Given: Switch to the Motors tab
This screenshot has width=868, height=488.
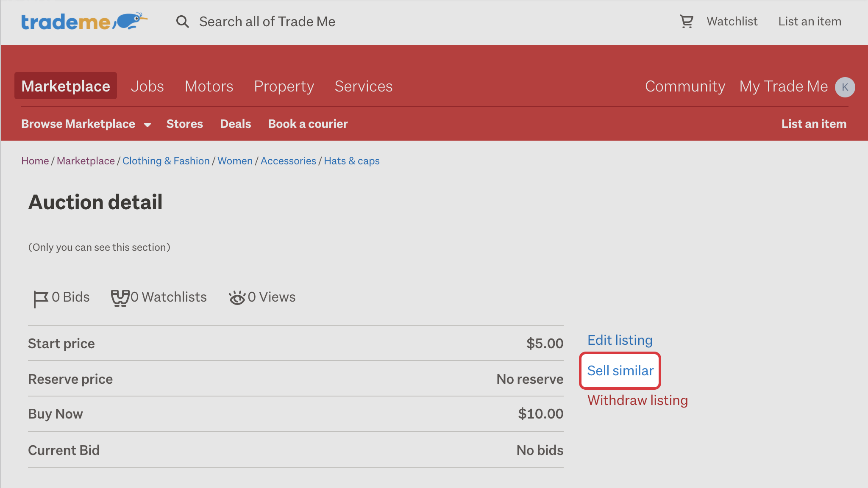Looking at the screenshot, I should pyautogui.click(x=209, y=86).
